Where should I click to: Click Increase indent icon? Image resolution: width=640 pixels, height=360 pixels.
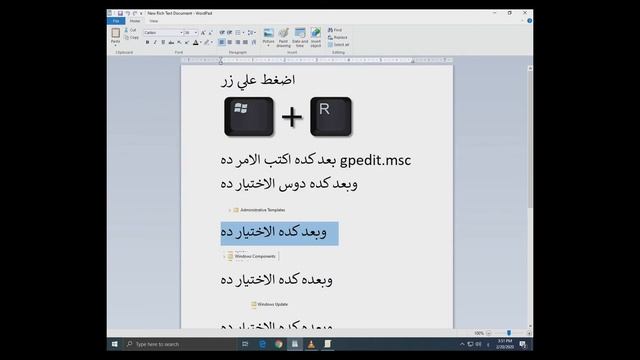click(x=230, y=33)
